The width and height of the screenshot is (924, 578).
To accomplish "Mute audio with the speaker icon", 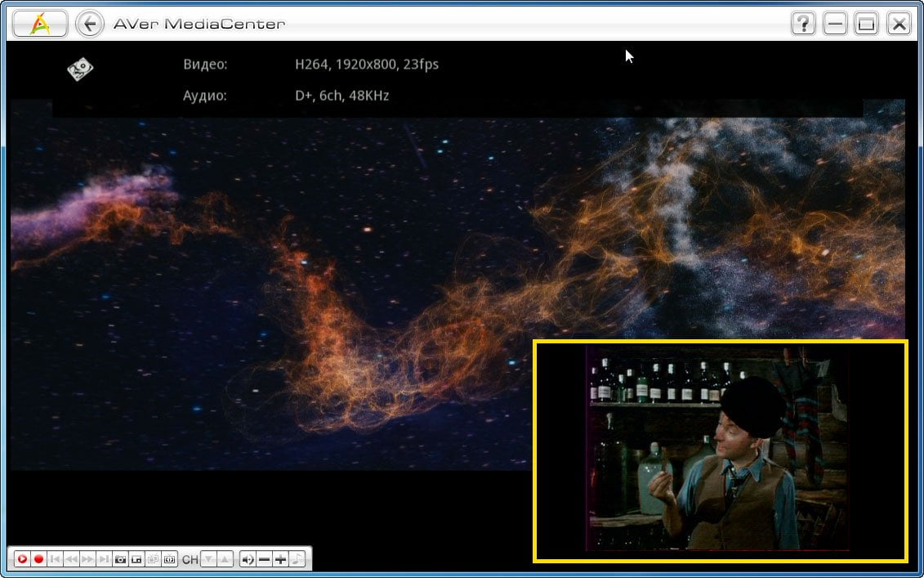I will (248, 558).
